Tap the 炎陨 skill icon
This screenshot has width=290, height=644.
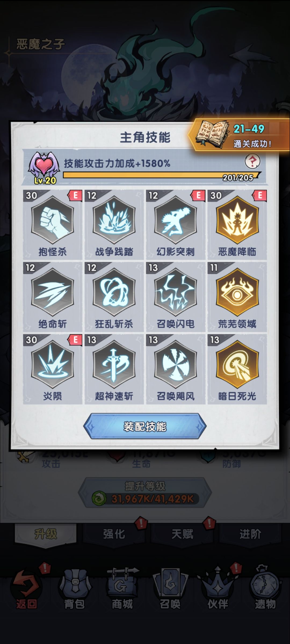point(52,364)
